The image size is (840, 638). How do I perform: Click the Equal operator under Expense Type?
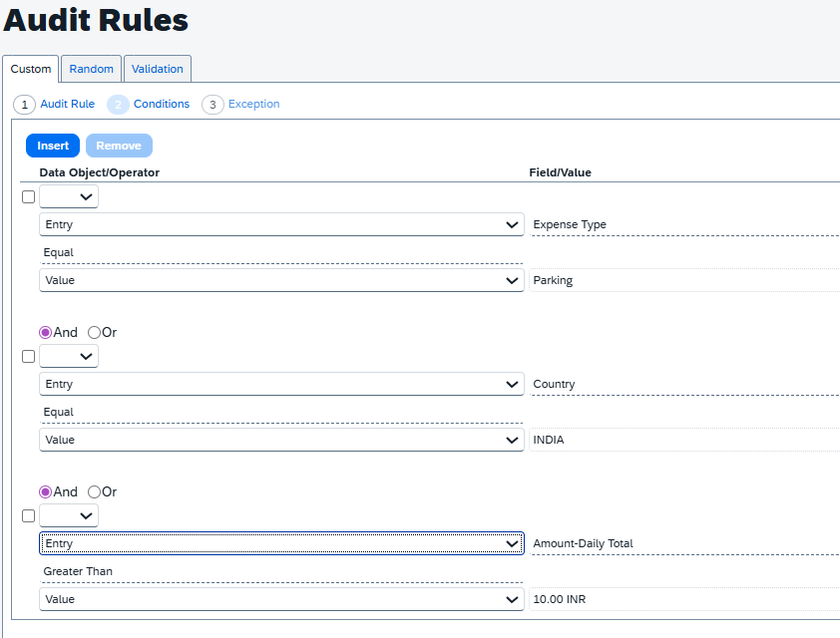pyautogui.click(x=281, y=252)
